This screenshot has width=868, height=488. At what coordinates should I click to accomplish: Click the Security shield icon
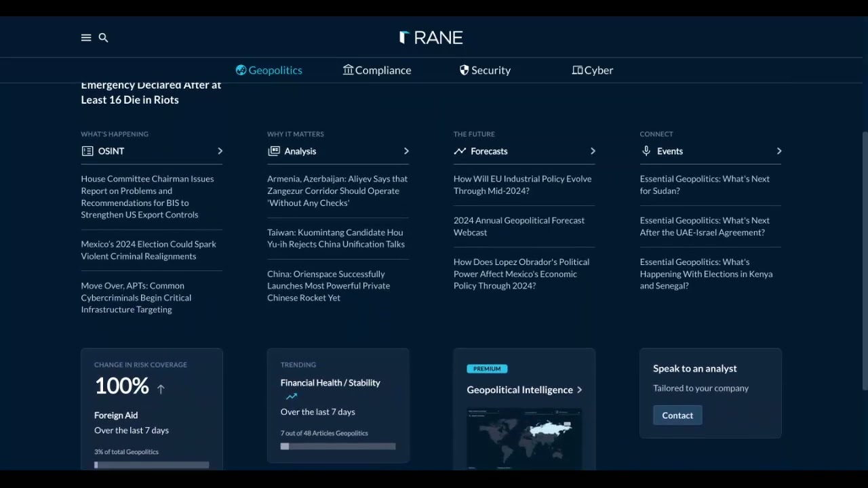pyautogui.click(x=465, y=70)
